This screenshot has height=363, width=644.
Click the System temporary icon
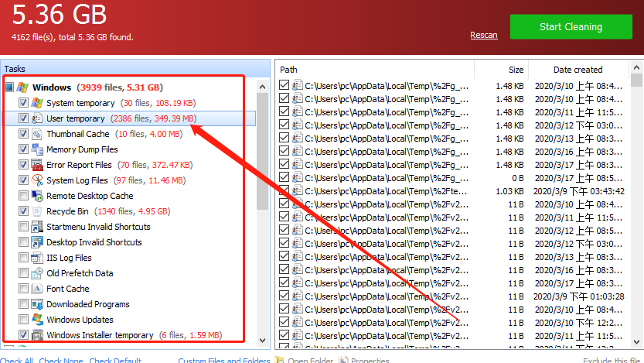coord(37,103)
